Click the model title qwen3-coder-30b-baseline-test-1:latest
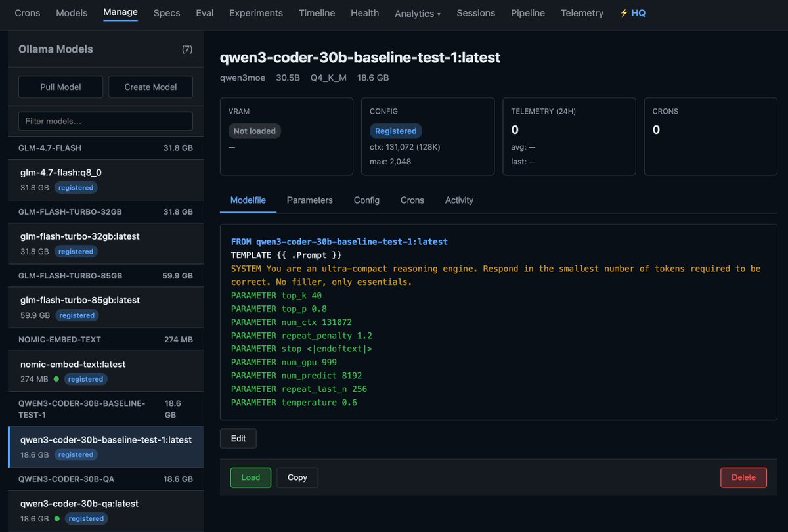The height and width of the screenshot is (532, 788). point(360,57)
